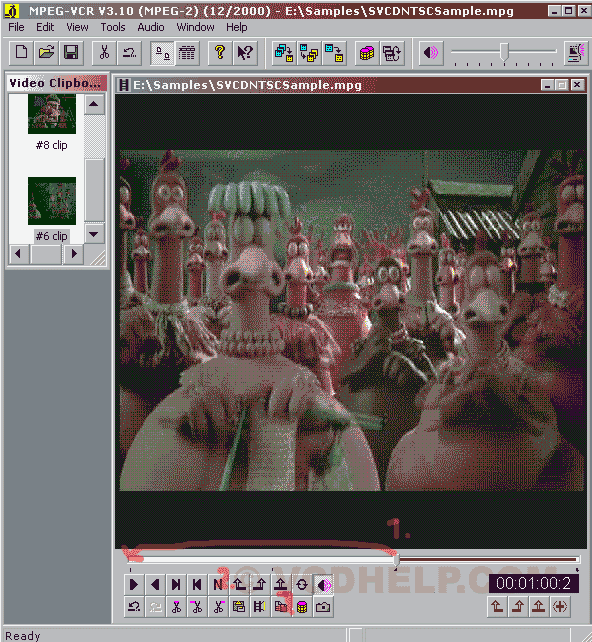The height and width of the screenshot is (642, 592).
Task: Step backward one frame
Action: point(197,584)
